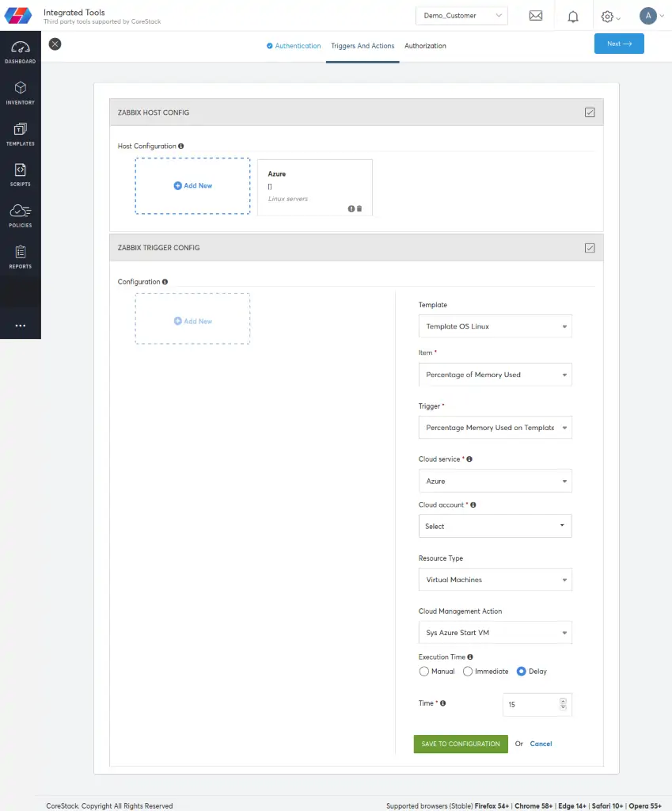Switch to the Authentication step tab
The width and height of the screenshot is (672, 811).
[x=294, y=46]
